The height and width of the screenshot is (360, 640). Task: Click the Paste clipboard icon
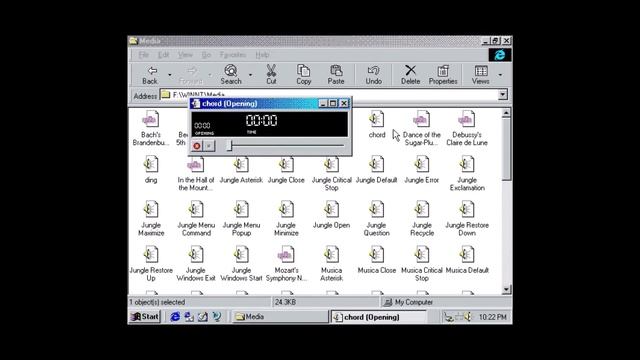(x=336, y=71)
